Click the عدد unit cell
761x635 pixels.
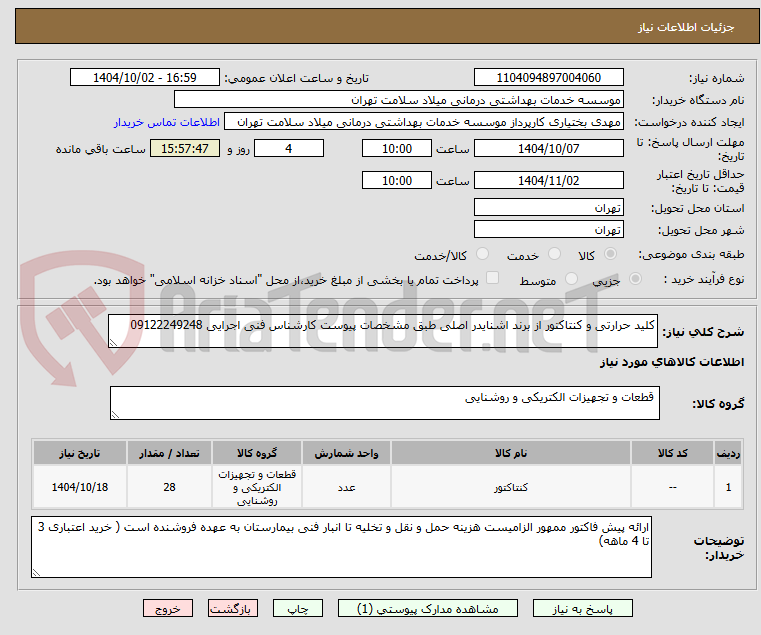[346, 487]
